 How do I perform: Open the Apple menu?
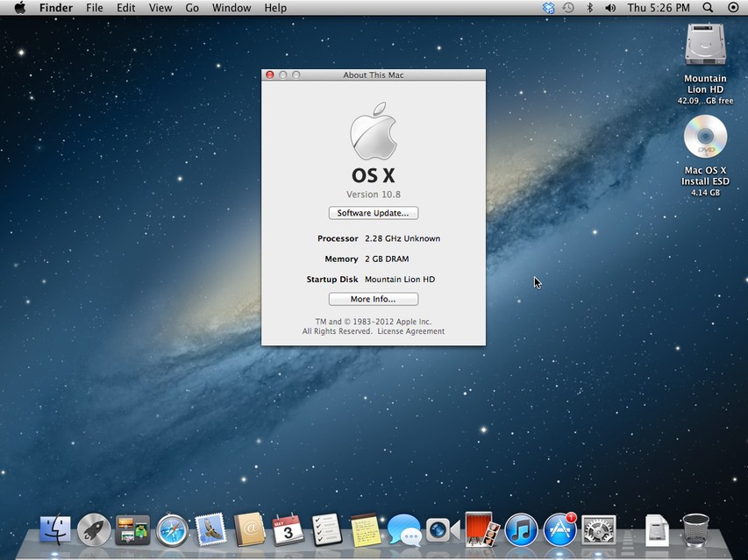(x=20, y=8)
